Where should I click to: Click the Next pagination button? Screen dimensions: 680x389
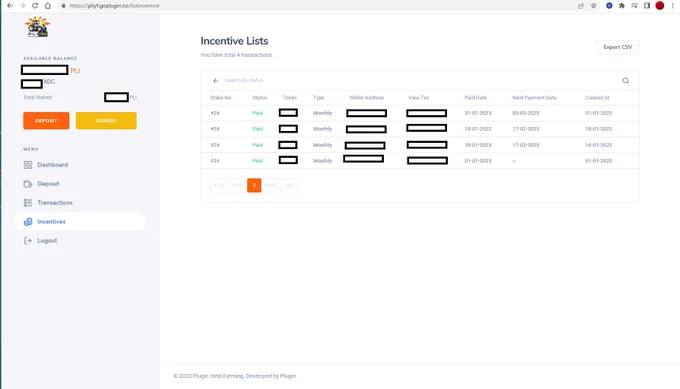(x=271, y=185)
